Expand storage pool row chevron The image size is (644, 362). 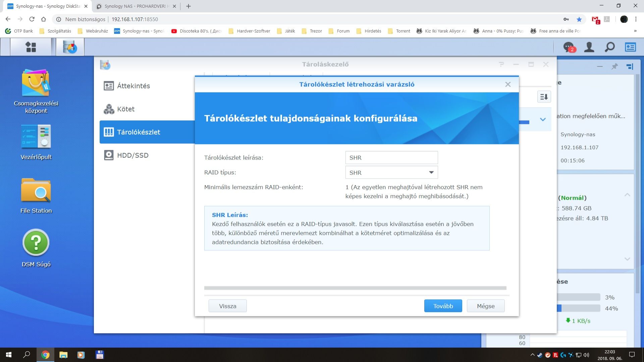click(x=543, y=119)
